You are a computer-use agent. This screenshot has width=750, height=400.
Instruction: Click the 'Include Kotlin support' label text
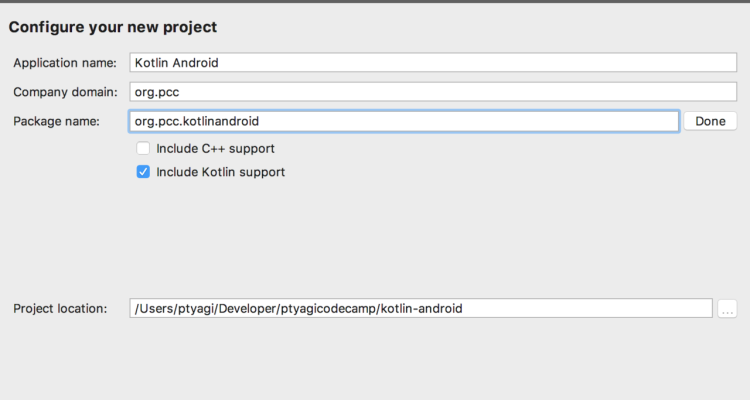coord(220,172)
